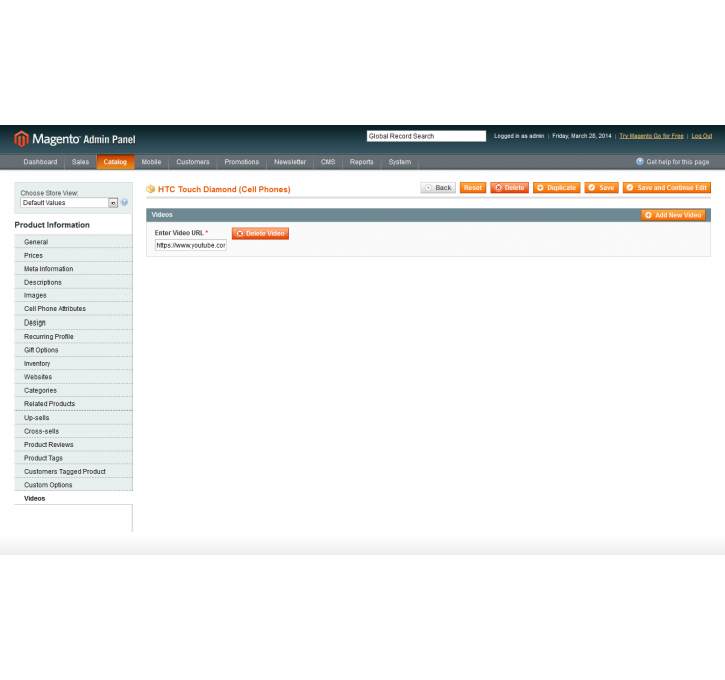Open the General tab
The width and height of the screenshot is (725, 680).
coord(74,242)
